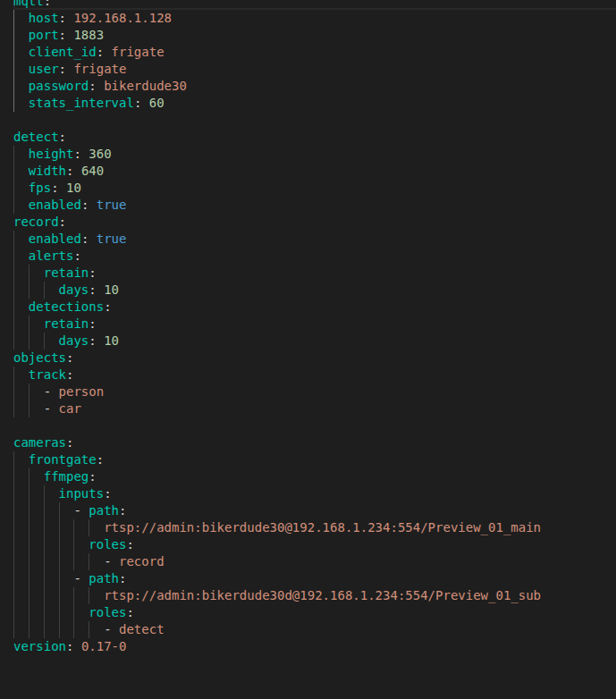Screen dimensions: 616x699
Task: Click the alerts key under record
Action: click(51, 256)
